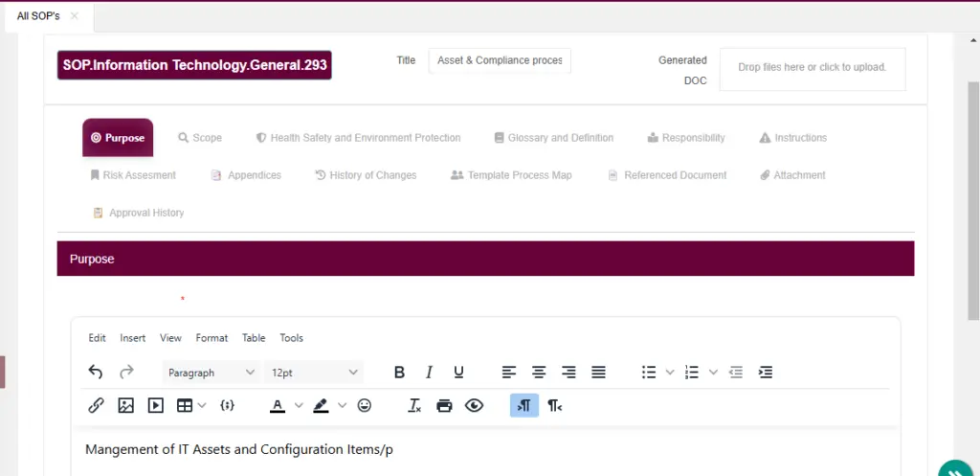Open the Risk Assesment section

pyautogui.click(x=133, y=175)
